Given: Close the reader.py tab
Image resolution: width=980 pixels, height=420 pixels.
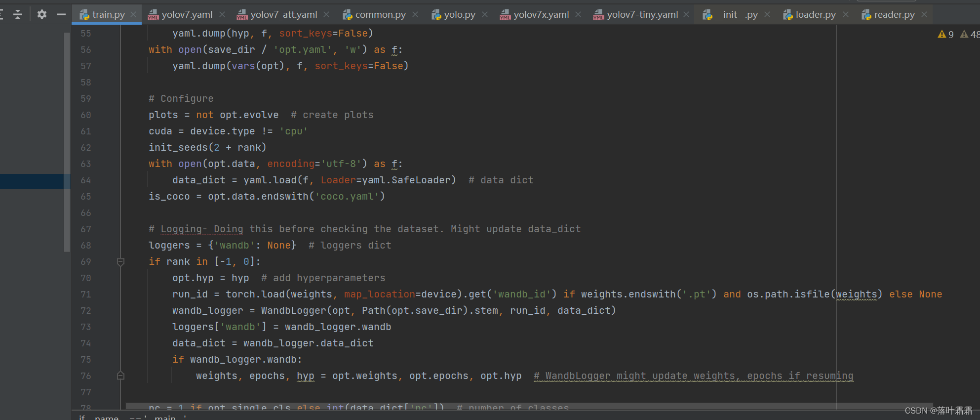Looking at the screenshot, I should (924, 15).
